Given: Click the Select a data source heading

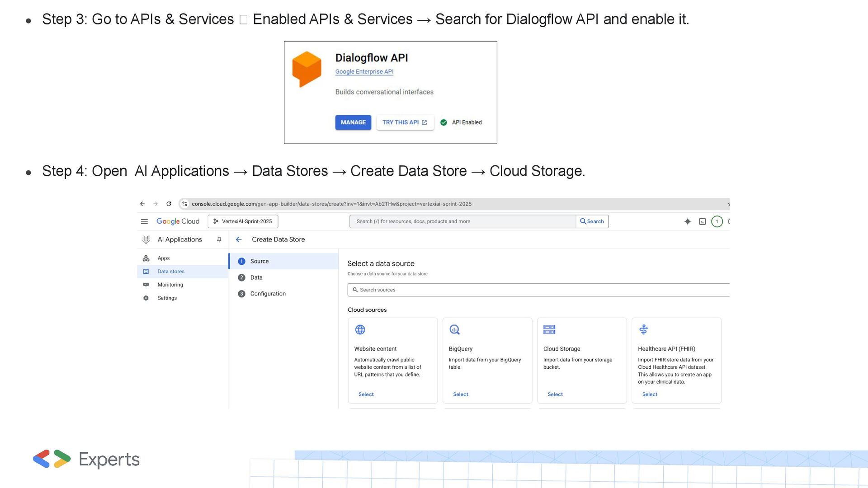Looking at the screenshot, I should [x=381, y=264].
